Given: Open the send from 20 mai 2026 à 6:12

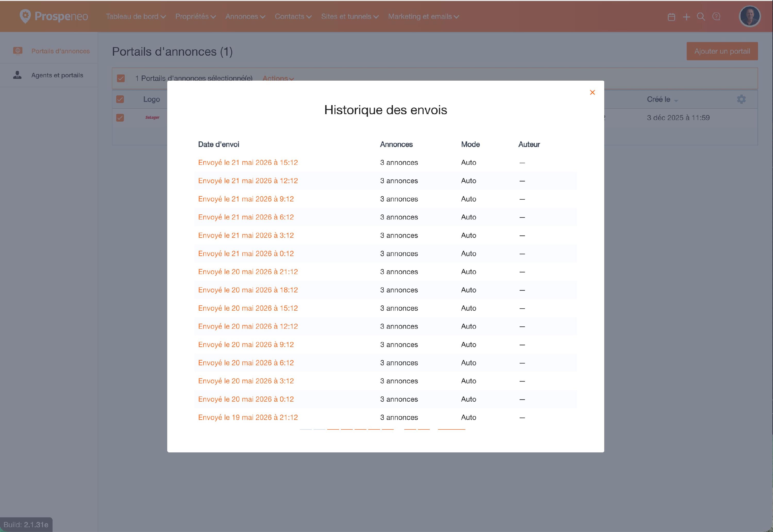Looking at the screenshot, I should click(246, 363).
